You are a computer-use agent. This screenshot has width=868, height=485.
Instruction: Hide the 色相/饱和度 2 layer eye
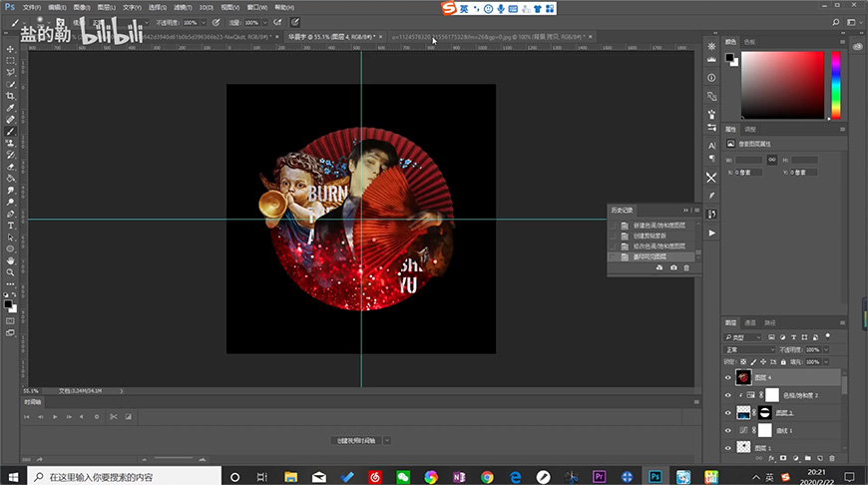click(x=728, y=395)
